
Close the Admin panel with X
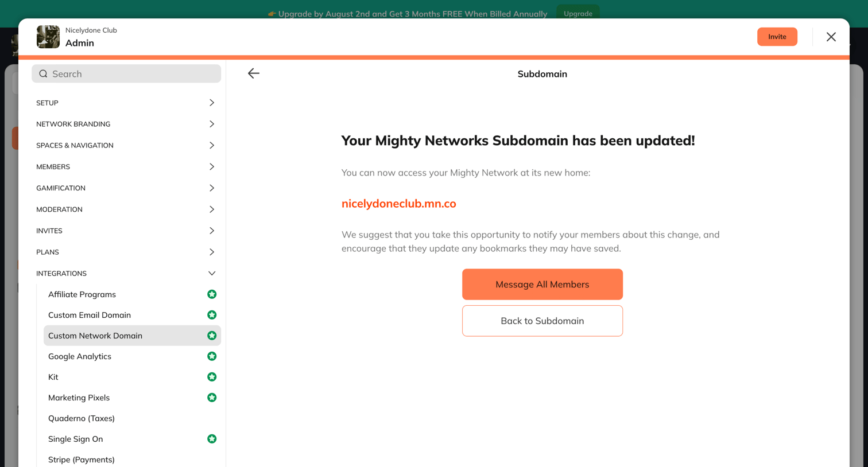click(x=831, y=37)
